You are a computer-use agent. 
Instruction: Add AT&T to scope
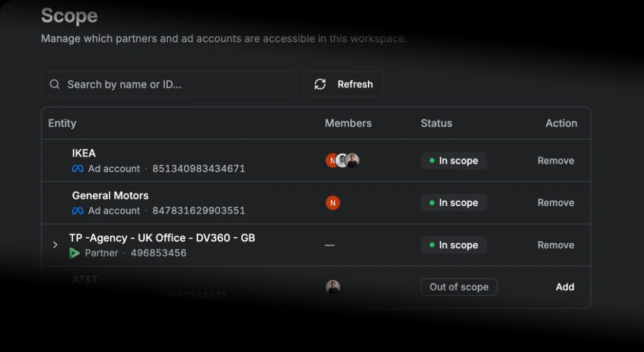[565, 287]
